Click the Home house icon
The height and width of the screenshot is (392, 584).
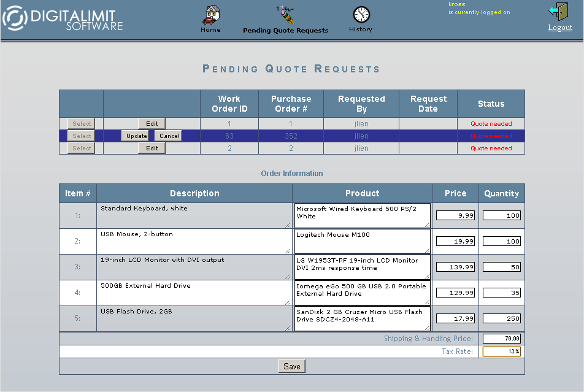coord(211,15)
